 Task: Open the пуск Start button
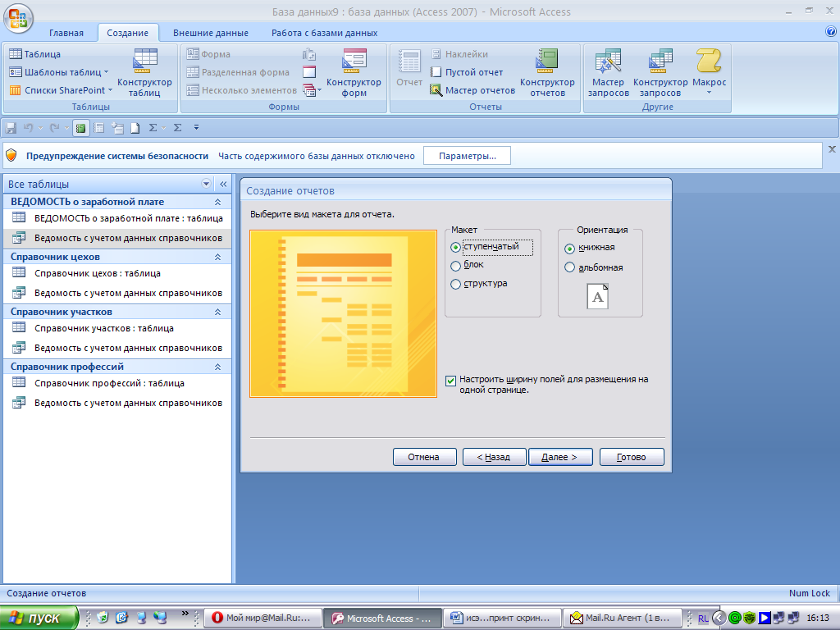coord(39,618)
